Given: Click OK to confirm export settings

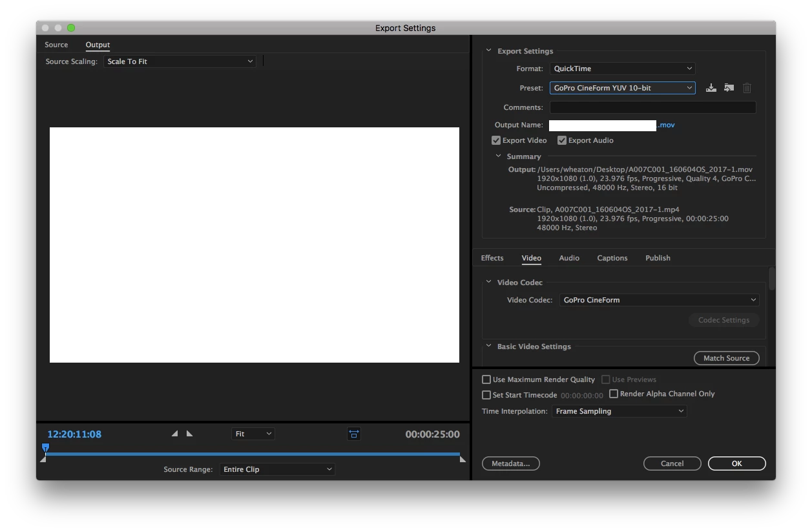Looking at the screenshot, I should pyautogui.click(x=737, y=463).
